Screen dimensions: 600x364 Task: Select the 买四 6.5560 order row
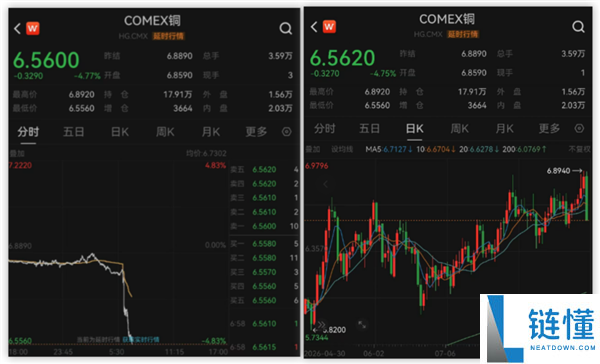click(x=264, y=286)
